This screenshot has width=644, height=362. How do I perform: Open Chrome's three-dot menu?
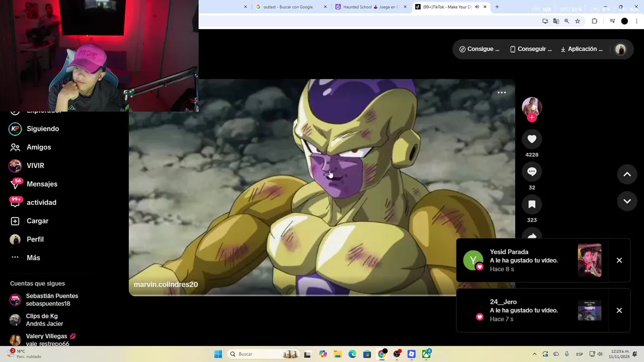tap(636, 21)
